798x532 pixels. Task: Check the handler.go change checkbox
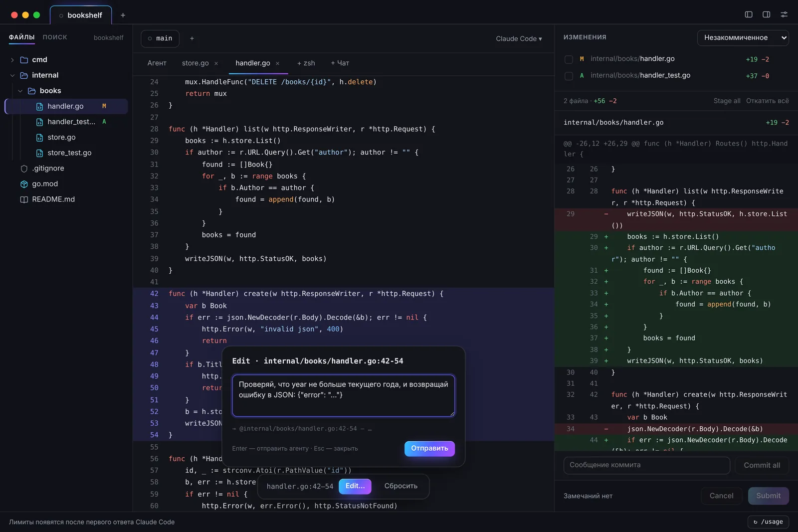[569, 59]
